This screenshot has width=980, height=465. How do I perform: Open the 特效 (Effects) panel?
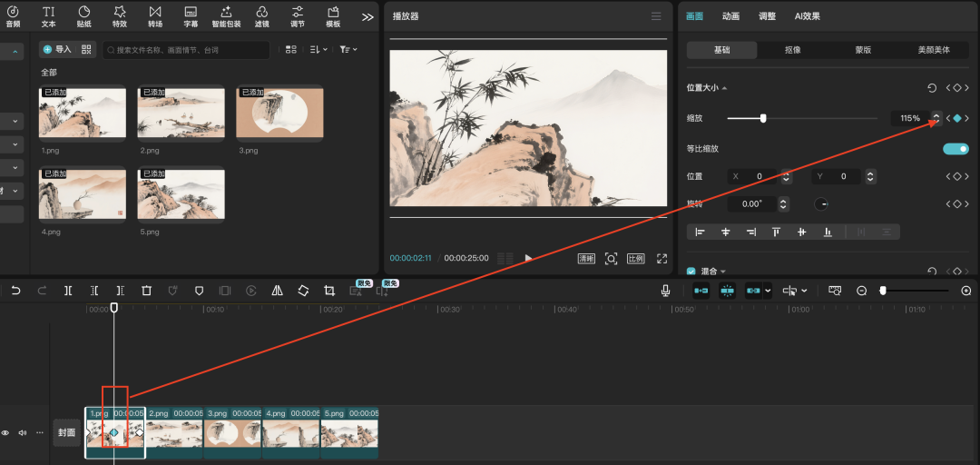(x=120, y=17)
